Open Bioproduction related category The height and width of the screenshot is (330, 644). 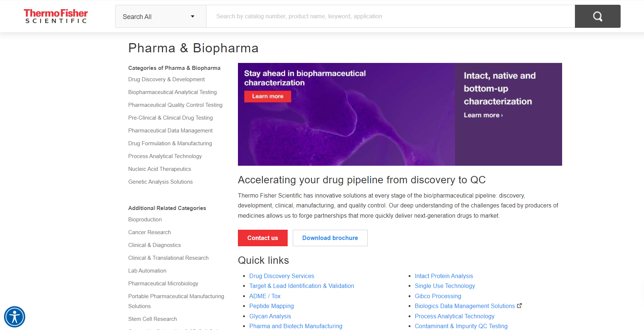[x=145, y=220]
